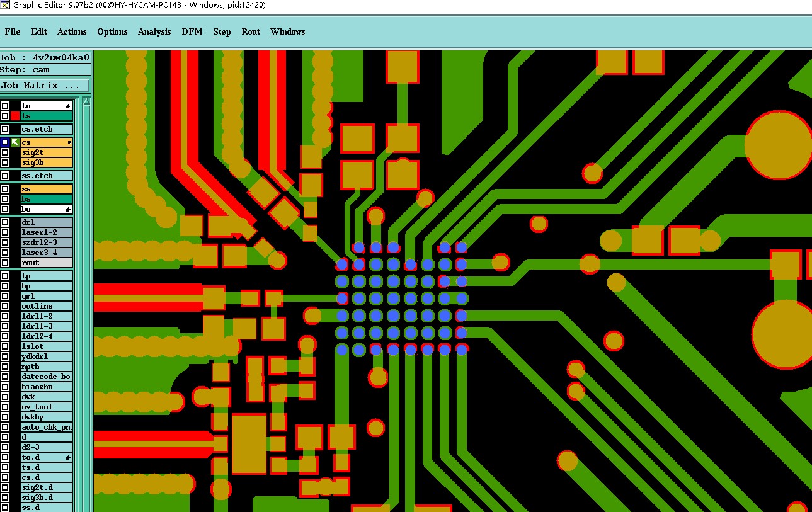The height and width of the screenshot is (512, 812).
Task: Select the 'dwkby' layer name
Action: pos(47,417)
